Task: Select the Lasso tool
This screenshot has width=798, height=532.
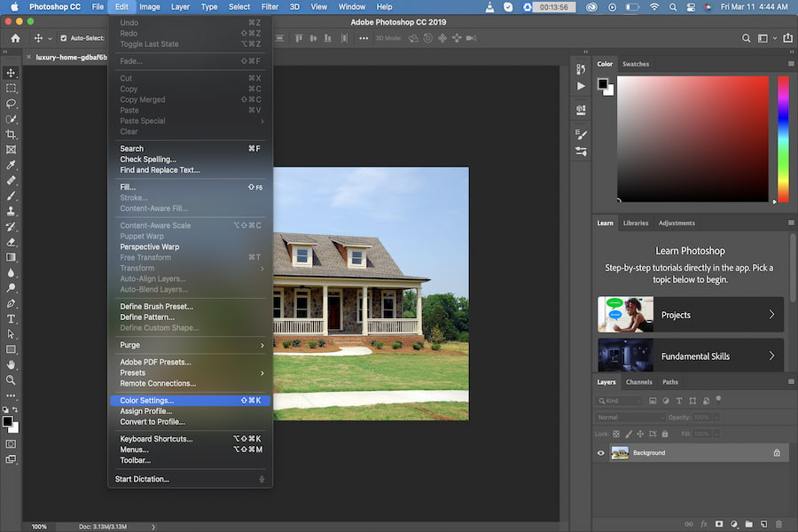Action: (x=11, y=104)
